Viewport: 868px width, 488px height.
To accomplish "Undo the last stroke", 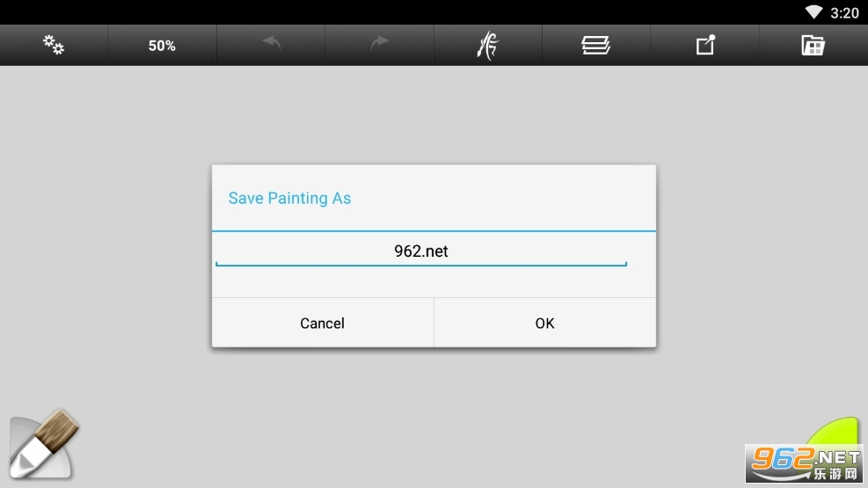I will click(x=271, y=45).
